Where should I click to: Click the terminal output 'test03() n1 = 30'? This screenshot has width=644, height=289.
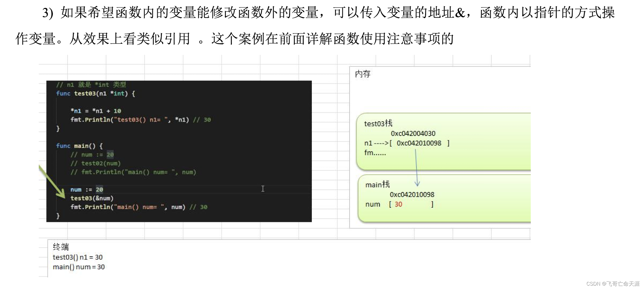click(x=78, y=257)
